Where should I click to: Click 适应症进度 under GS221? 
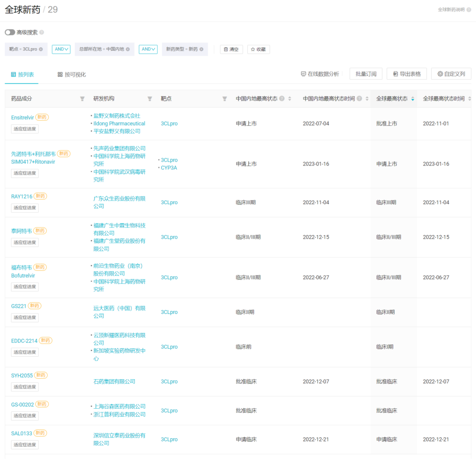coord(25,317)
